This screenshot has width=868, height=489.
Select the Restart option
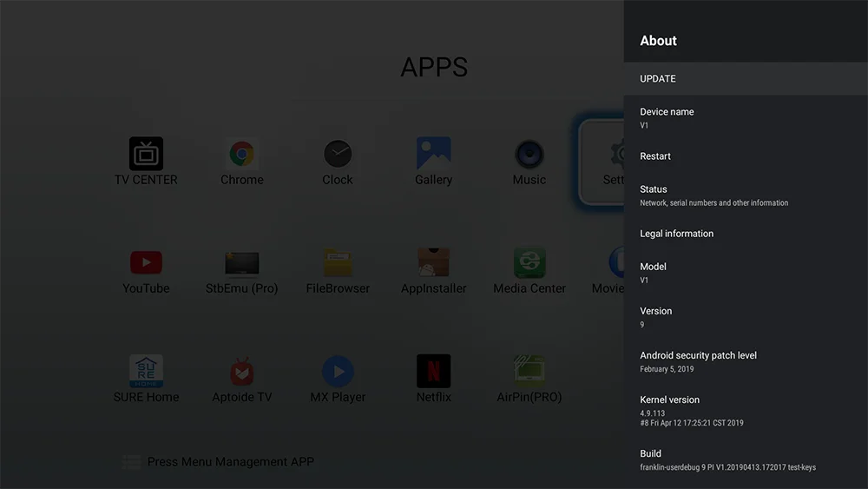point(746,156)
